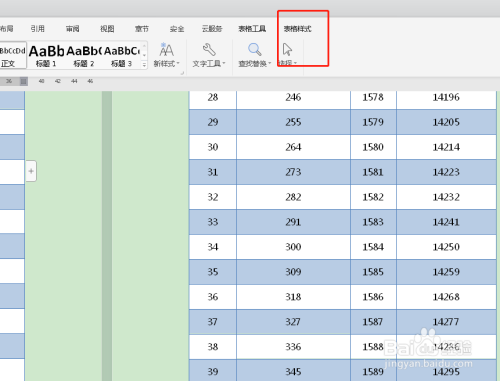This screenshot has width=500, height=381.
Task: Open the 云服务 tab
Action: pos(212,29)
